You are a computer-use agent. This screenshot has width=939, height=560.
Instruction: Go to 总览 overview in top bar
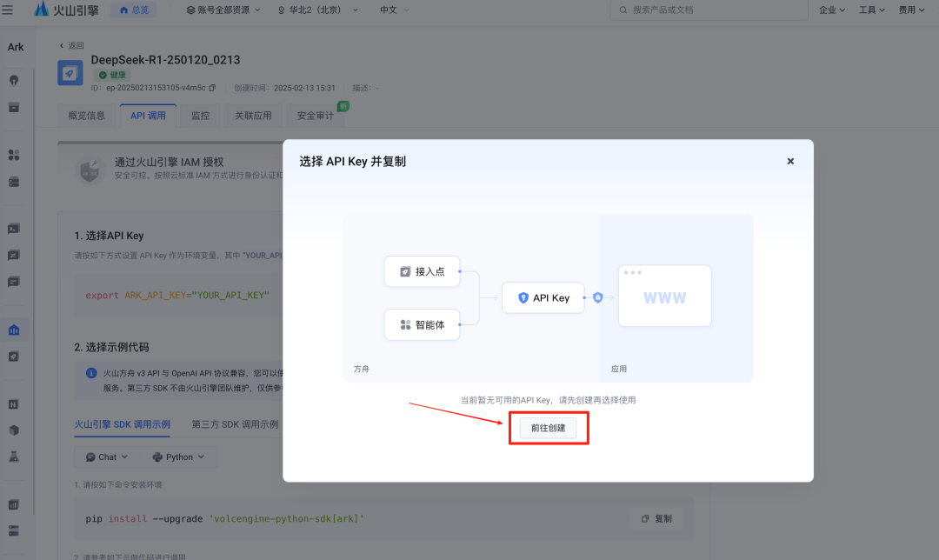point(134,10)
